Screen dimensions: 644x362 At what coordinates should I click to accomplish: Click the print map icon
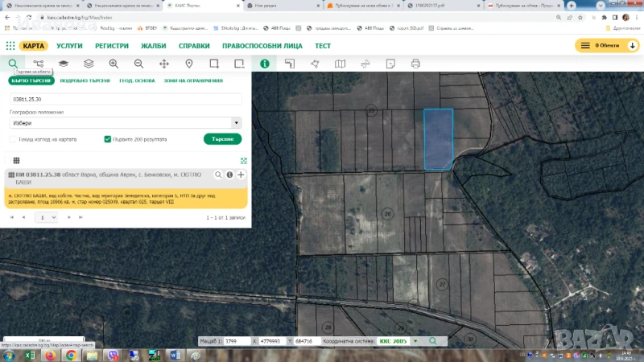click(x=415, y=64)
